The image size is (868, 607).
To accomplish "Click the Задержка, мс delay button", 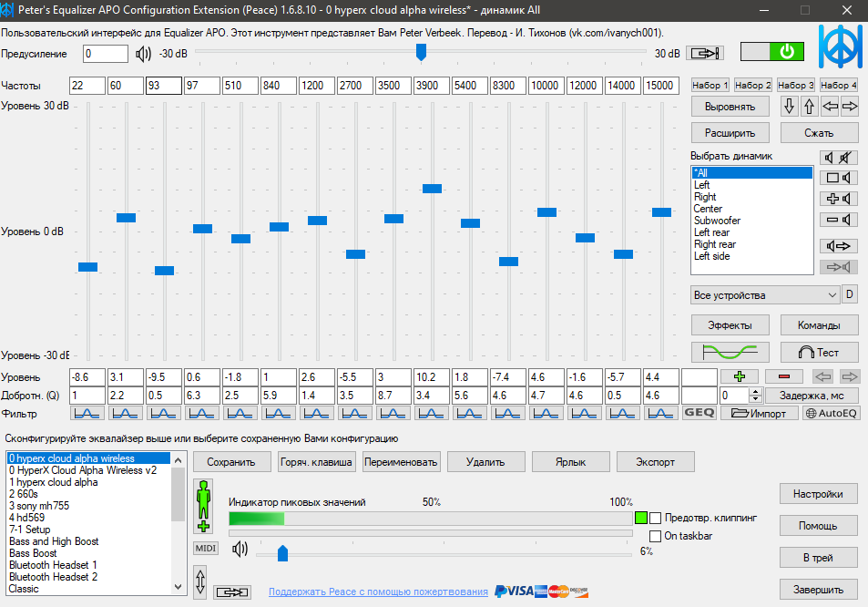I will tap(812, 396).
